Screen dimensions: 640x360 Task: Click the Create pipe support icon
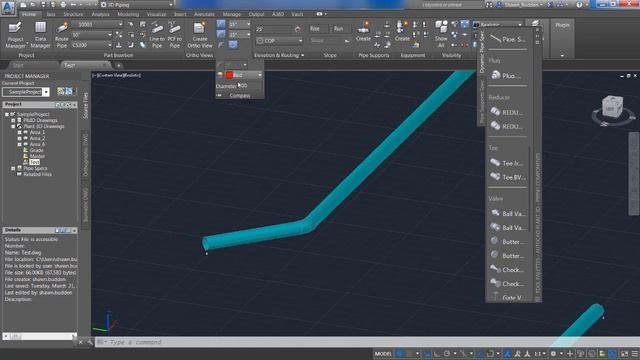coord(363,32)
